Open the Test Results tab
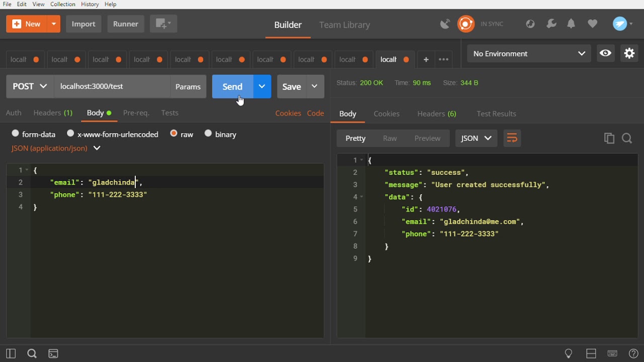 pos(496,114)
